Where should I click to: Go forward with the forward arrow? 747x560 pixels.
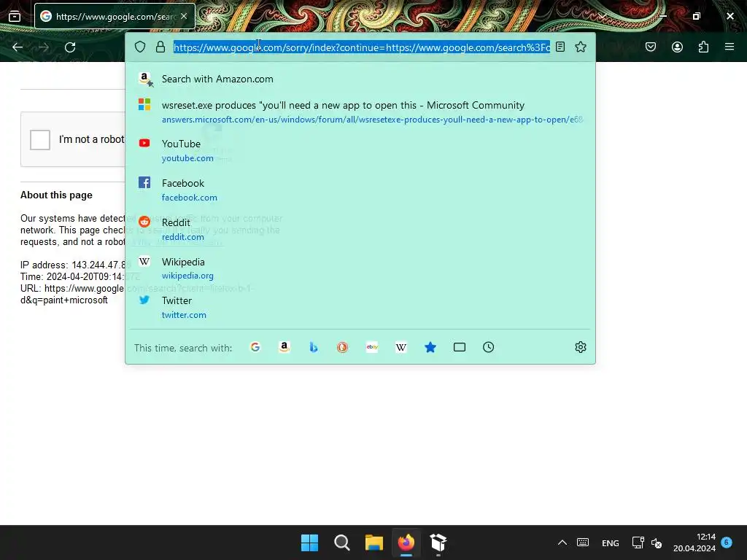coord(44,47)
